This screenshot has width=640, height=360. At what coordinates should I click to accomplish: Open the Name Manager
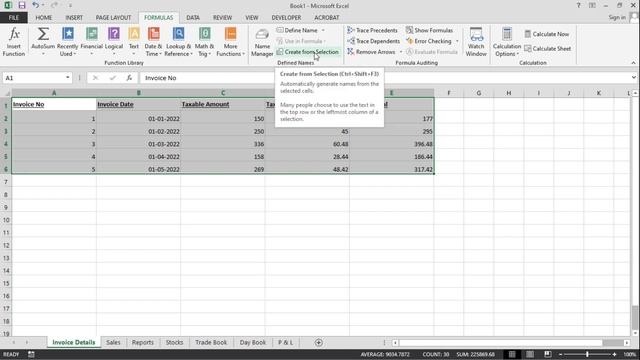(262, 42)
